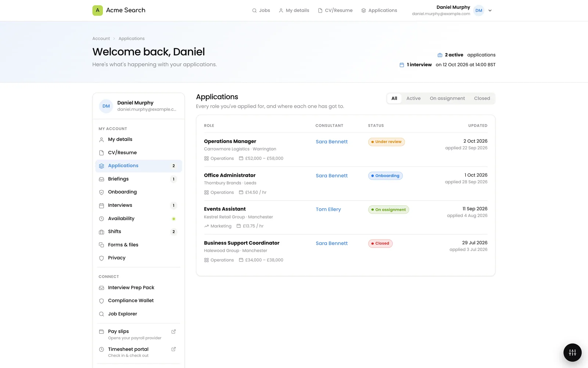Viewport: 588px width, 368px height.
Task: Show Closed applications tab
Action: [x=482, y=98]
